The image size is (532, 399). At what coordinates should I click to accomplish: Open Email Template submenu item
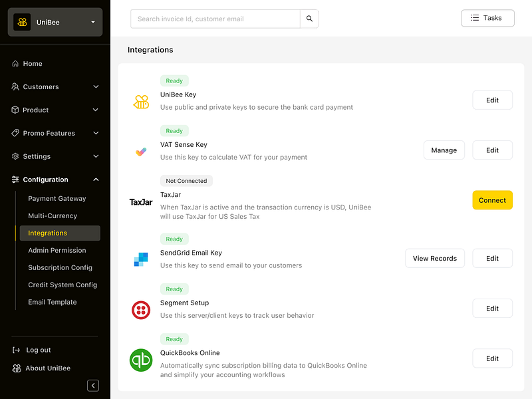click(x=53, y=302)
